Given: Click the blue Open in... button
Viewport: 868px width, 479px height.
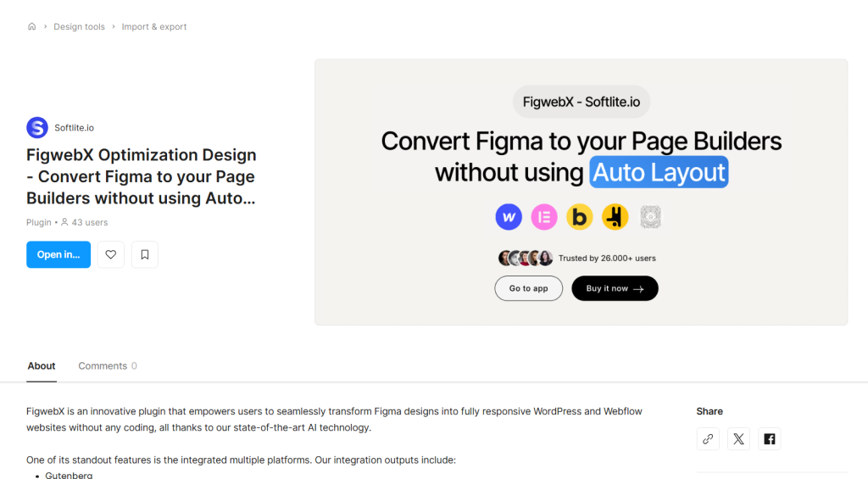Looking at the screenshot, I should (58, 254).
